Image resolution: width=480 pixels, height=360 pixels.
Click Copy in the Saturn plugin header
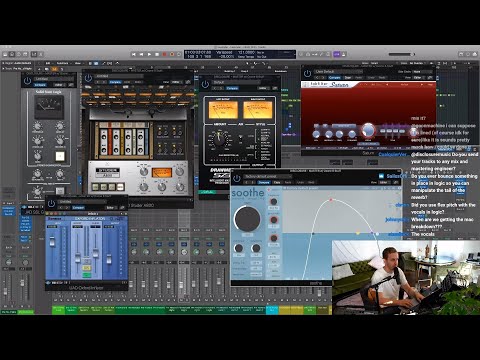348,77
